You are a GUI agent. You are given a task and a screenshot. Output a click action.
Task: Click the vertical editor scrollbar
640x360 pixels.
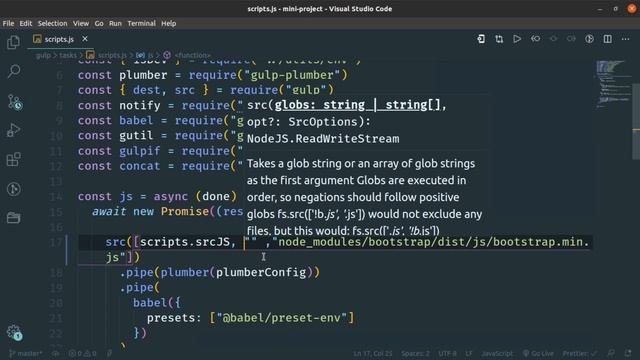pyautogui.click(x=636, y=121)
